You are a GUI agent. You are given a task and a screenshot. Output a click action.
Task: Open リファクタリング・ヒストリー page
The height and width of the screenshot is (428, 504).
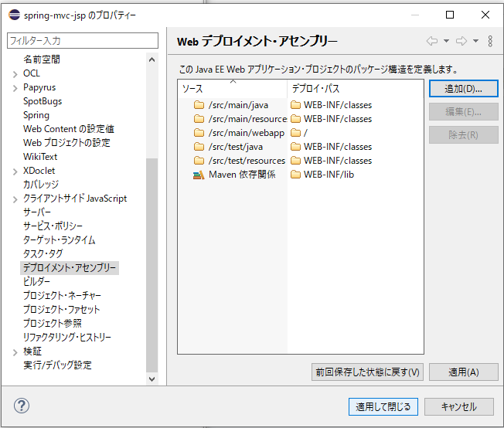tap(67, 338)
